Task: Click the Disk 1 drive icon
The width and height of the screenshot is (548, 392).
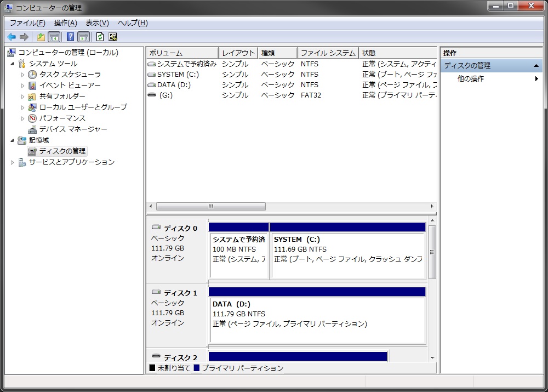Action: (x=156, y=292)
